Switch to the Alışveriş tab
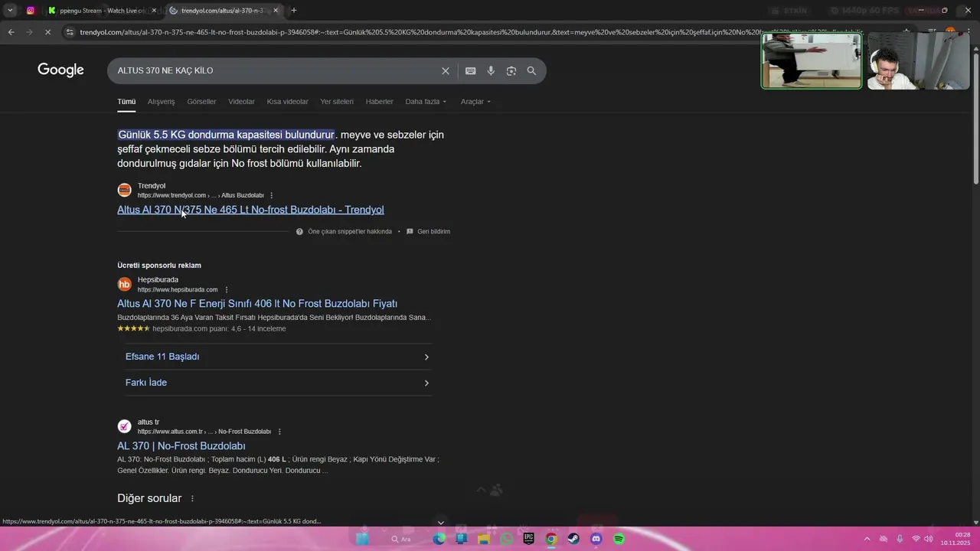This screenshot has height=551, width=980. pos(161,102)
